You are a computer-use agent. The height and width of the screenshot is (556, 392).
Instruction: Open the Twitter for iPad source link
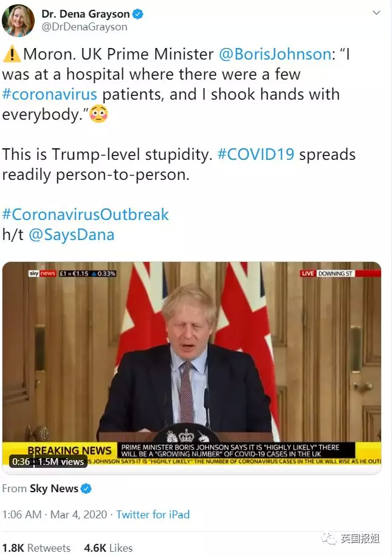coord(153,515)
